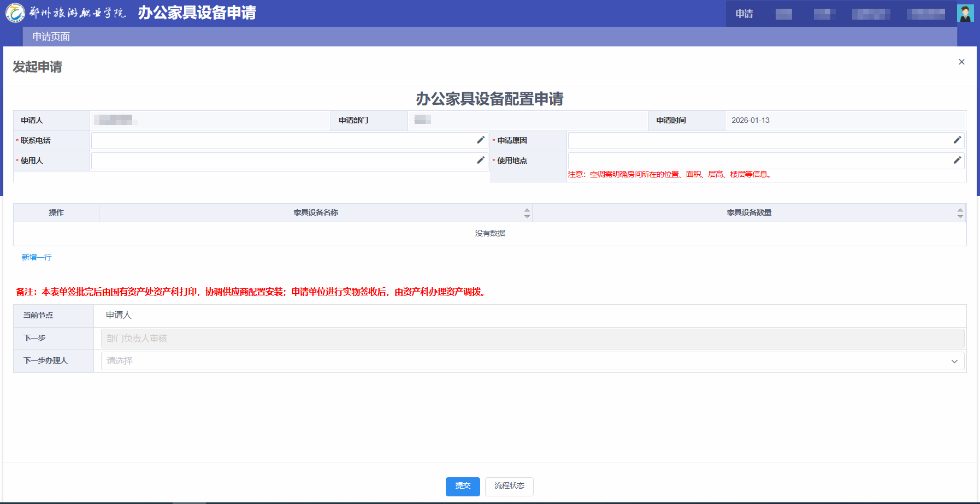Expand the 下一步办理人 dropdown arrow
Image resolution: width=980 pixels, height=504 pixels.
point(954,361)
